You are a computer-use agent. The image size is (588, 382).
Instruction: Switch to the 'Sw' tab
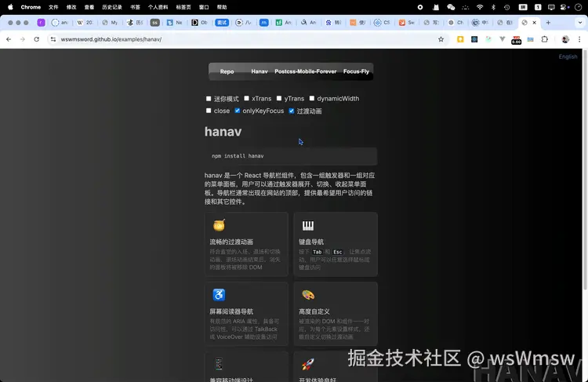[406, 23]
